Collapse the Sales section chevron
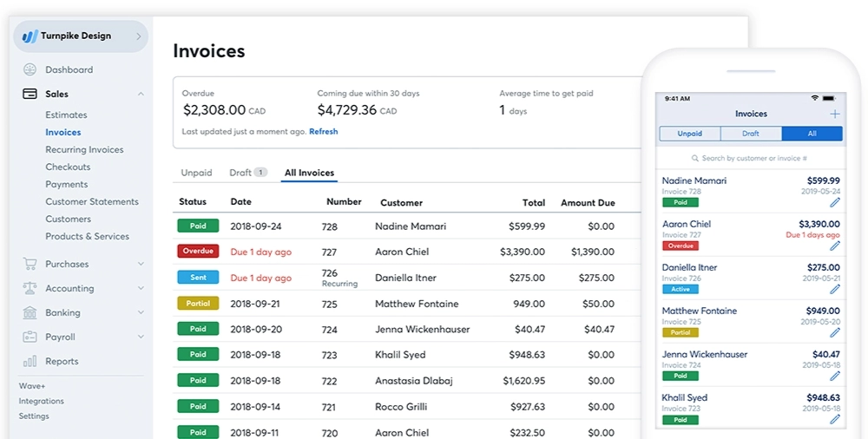The width and height of the screenshot is (868, 439). [x=141, y=94]
